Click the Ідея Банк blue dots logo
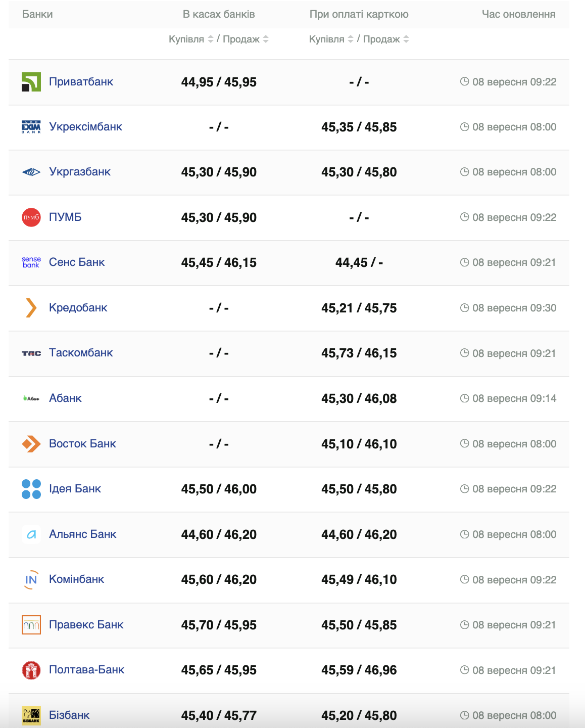The width and height of the screenshot is (585, 728). [x=31, y=489]
